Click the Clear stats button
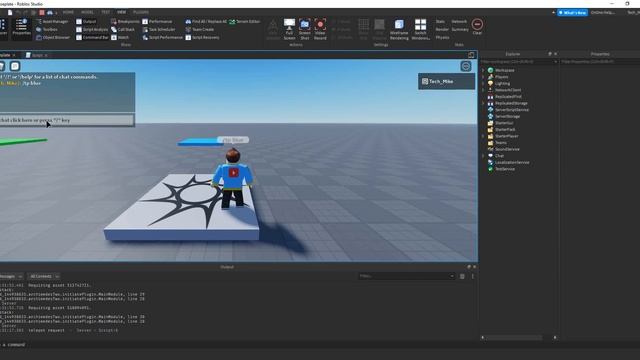Viewport: 640px width, 360px height. [477, 27]
